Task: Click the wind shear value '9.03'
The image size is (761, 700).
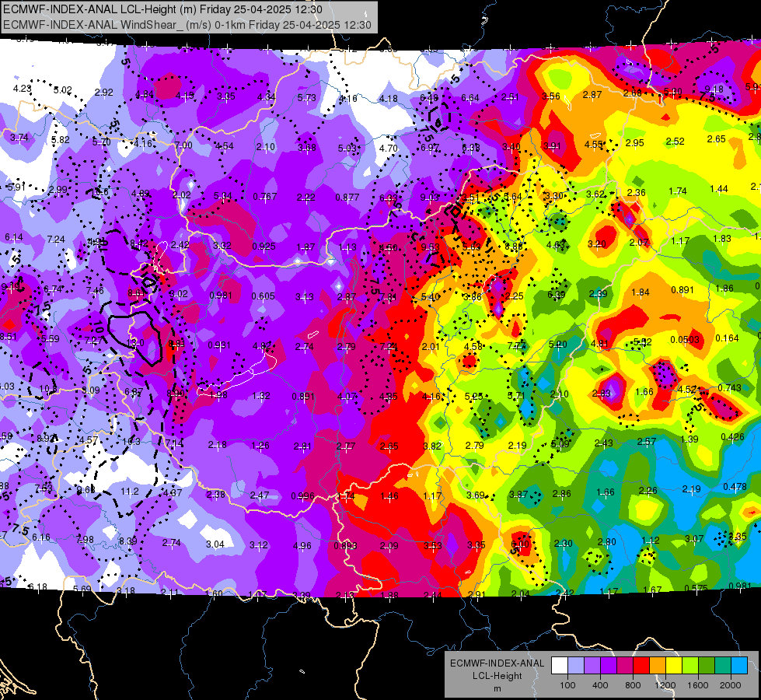Action: [430, 197]
